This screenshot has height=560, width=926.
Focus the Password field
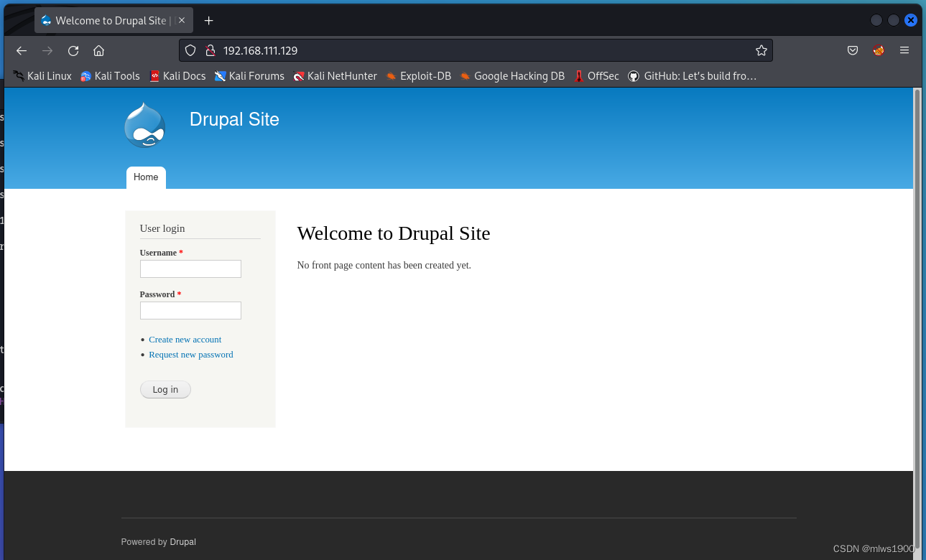coord(190,310)
